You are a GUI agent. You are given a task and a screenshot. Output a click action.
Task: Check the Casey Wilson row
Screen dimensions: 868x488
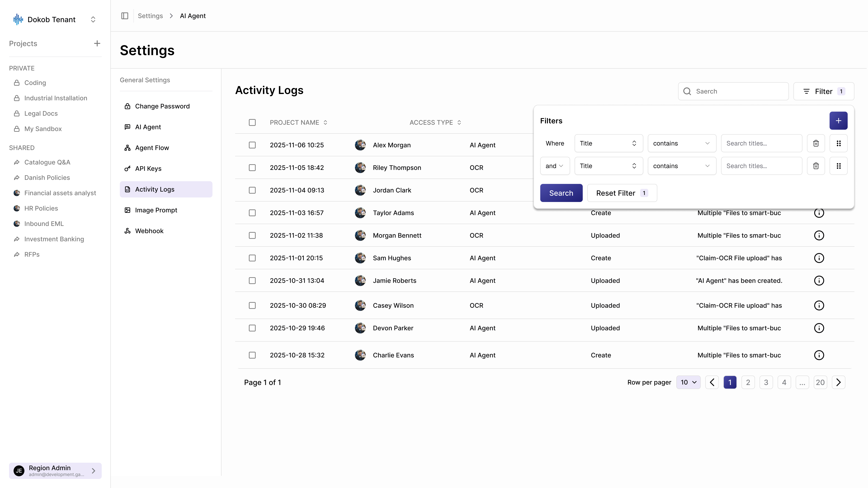252,305
